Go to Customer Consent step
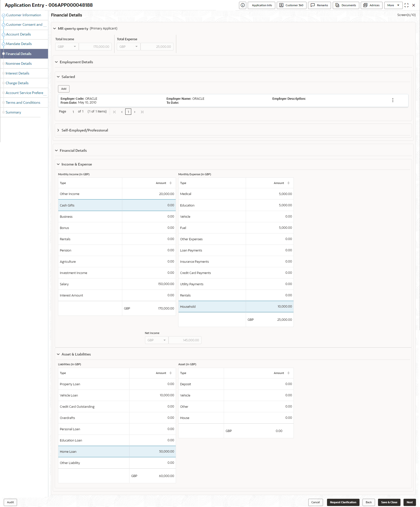Image resolution: width=420 pixels, height=507 pixels. tap(24, 24)
